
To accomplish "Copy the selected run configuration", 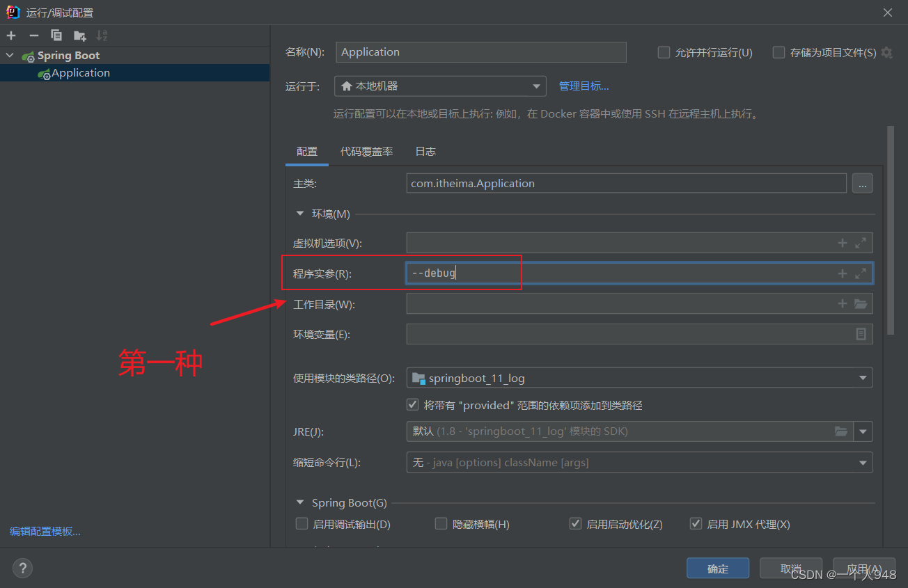I will 56,35.
